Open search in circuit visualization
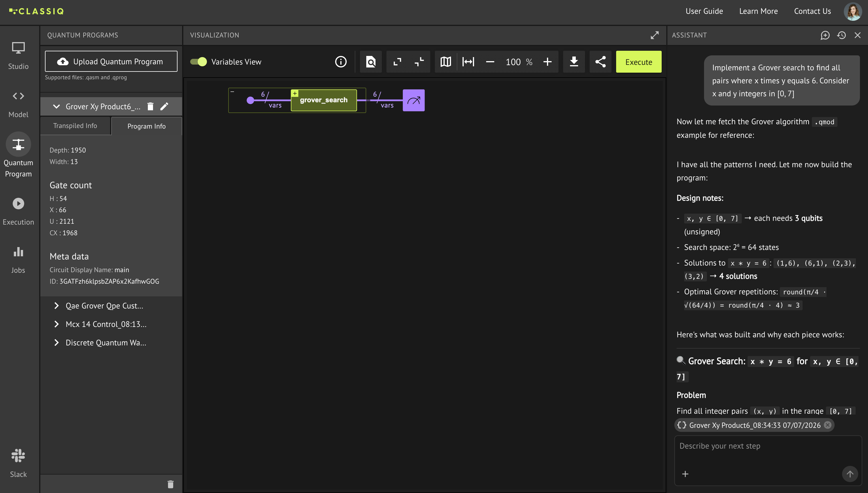This screenshot has height=493, width=868. coord(371,62)
